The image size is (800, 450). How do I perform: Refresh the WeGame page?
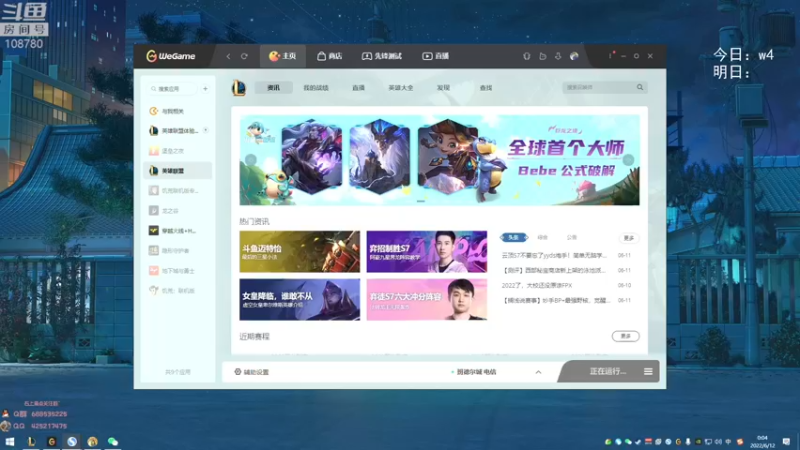(x=244, y=56)
